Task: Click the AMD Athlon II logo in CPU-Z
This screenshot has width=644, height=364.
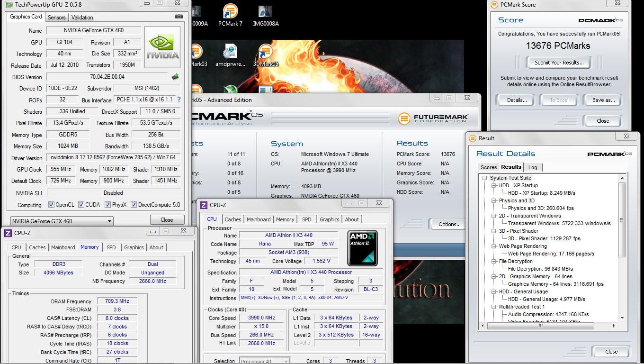Action: [362, 247]
